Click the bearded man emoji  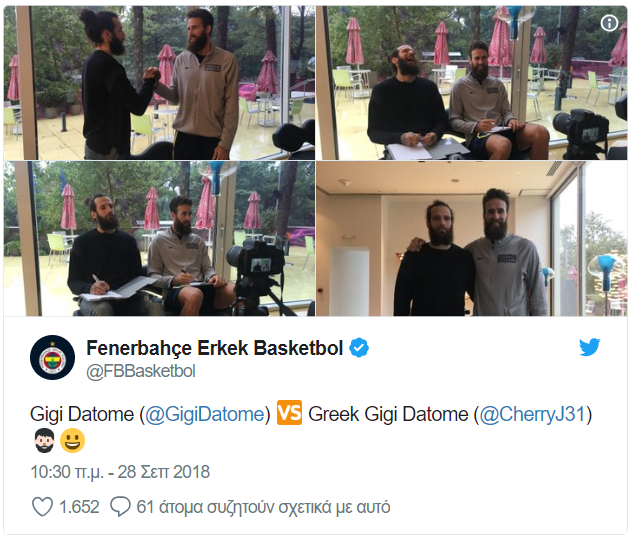coord(44,441)
